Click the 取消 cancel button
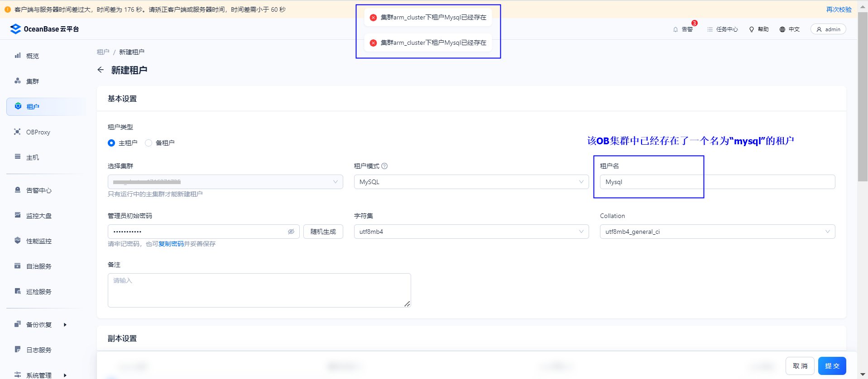Viewport: 868px width, 379px height. [800, 366]
